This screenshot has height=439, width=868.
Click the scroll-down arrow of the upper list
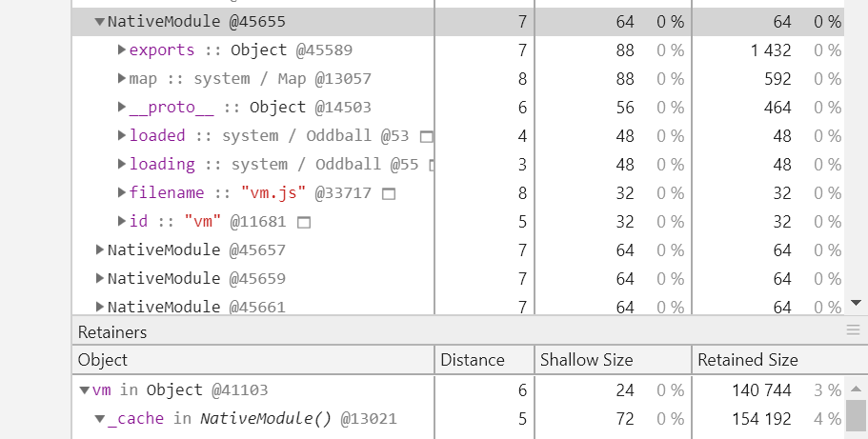tap(856, 303)
